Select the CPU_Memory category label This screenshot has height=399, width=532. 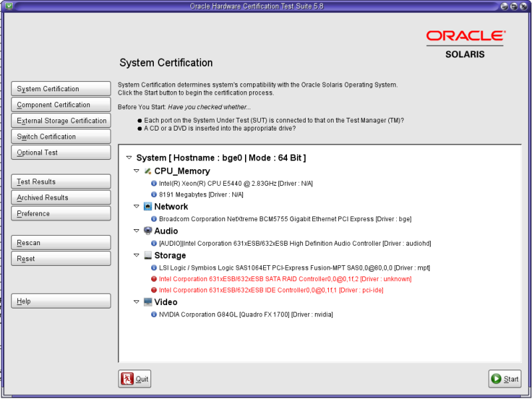click(182, 171)
